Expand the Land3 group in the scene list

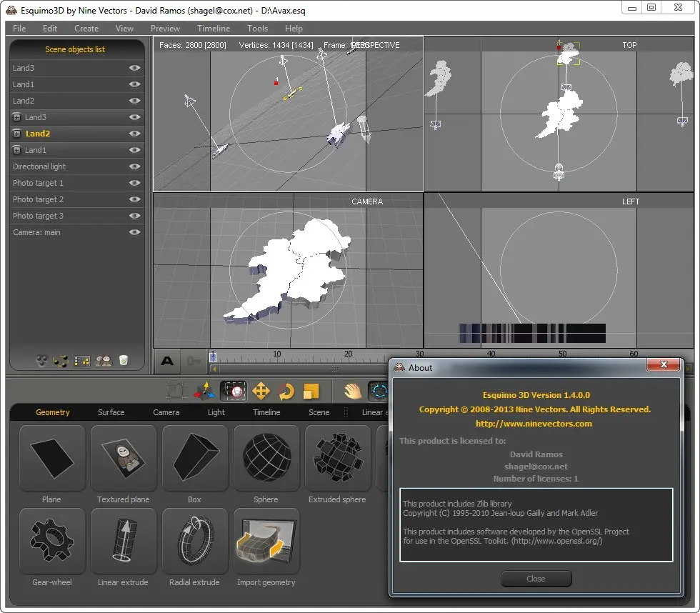click(16, 117)
